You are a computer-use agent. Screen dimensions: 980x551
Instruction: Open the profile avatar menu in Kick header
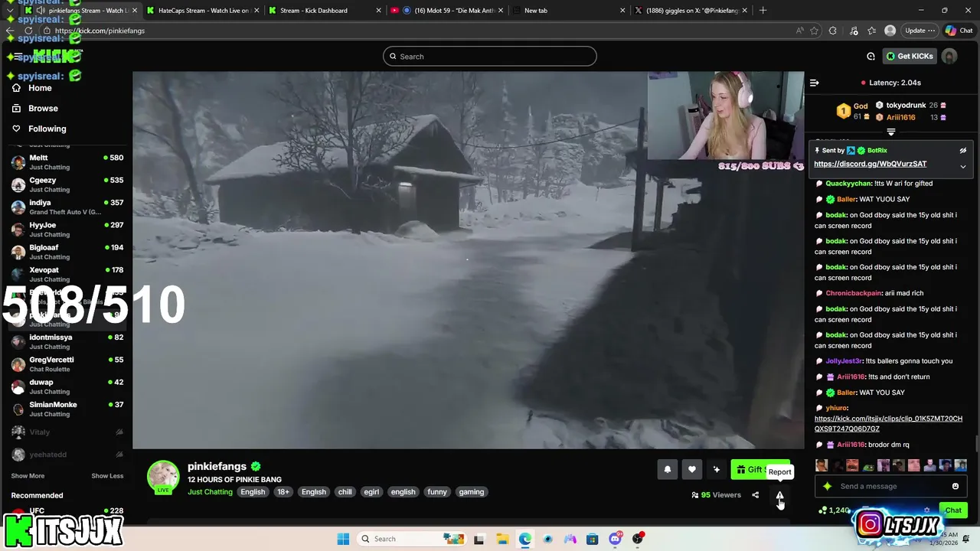click(x=949, y=56)
